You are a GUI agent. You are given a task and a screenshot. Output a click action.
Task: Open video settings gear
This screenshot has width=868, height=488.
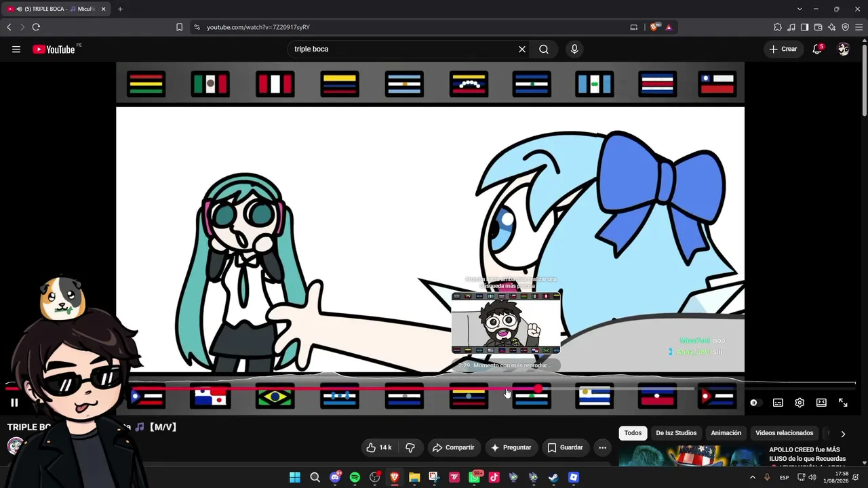pos(800,403)
